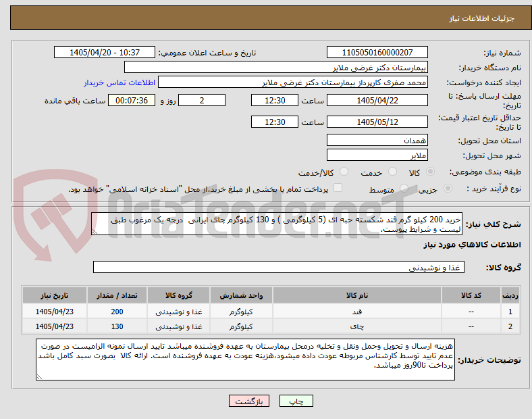
Task: Click the نام کالا column header
Action: pos(357,295)
